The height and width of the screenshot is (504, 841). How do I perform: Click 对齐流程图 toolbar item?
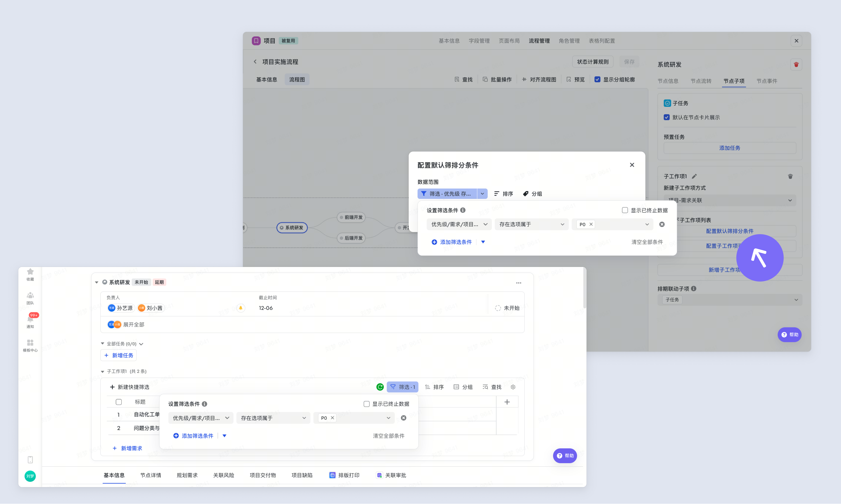click(x=539, y=79)
